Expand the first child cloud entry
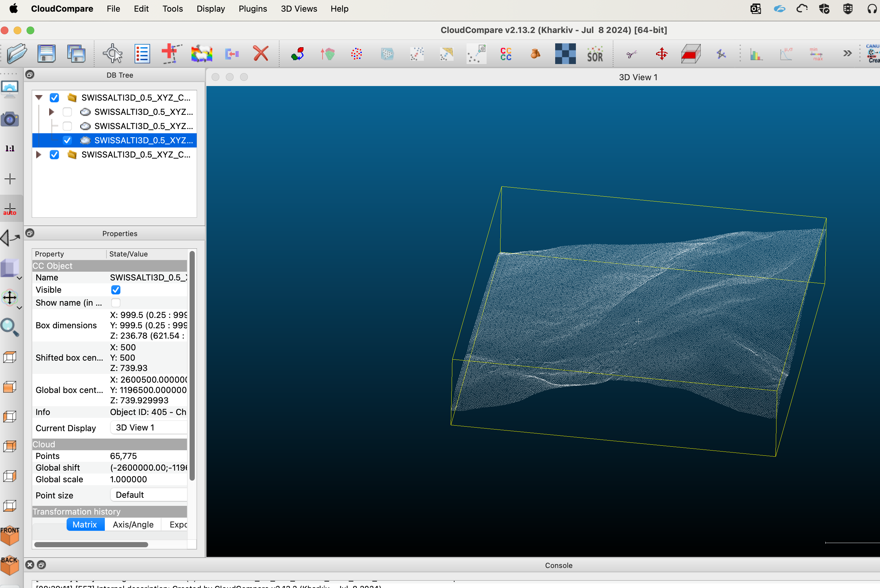The width and height of the screenshot is (880, 588). coord(51,112)
